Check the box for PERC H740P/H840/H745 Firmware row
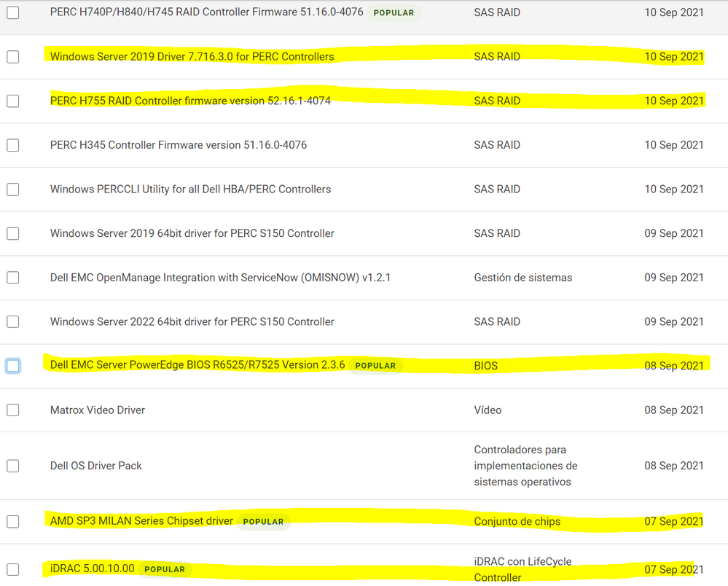The width and height of the screenshot is (728, 586). pyautogui.click(x=13, y=12)
